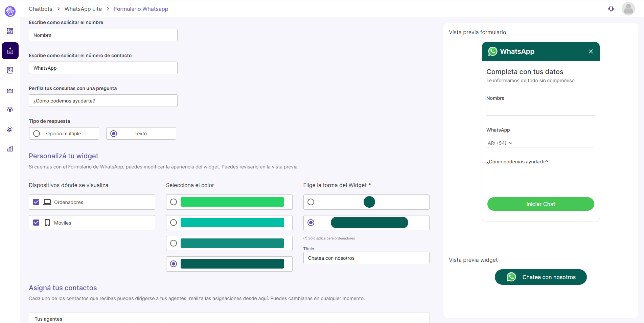Open the inbox download sidebar icon
This screenshot has width=644, height=323.
coord(10,90)
